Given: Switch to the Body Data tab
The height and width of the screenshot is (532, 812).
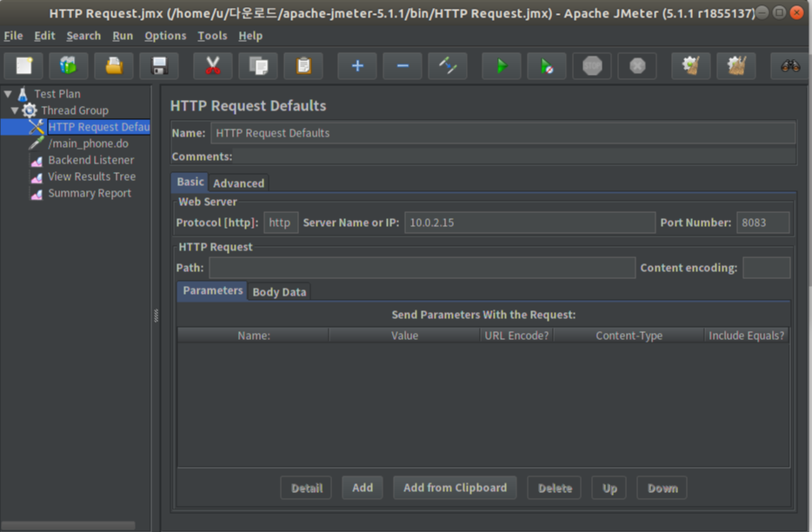Looking at the screenshot, I should (279, 292).
